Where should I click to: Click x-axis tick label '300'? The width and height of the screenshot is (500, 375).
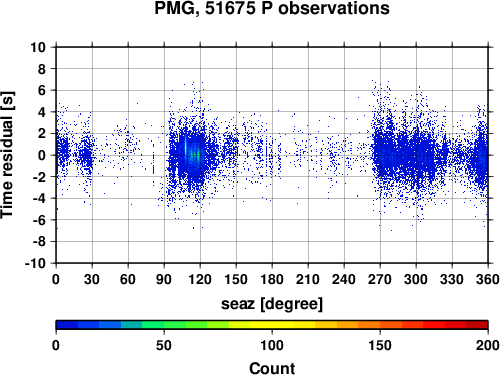click(x=416, y=279)
